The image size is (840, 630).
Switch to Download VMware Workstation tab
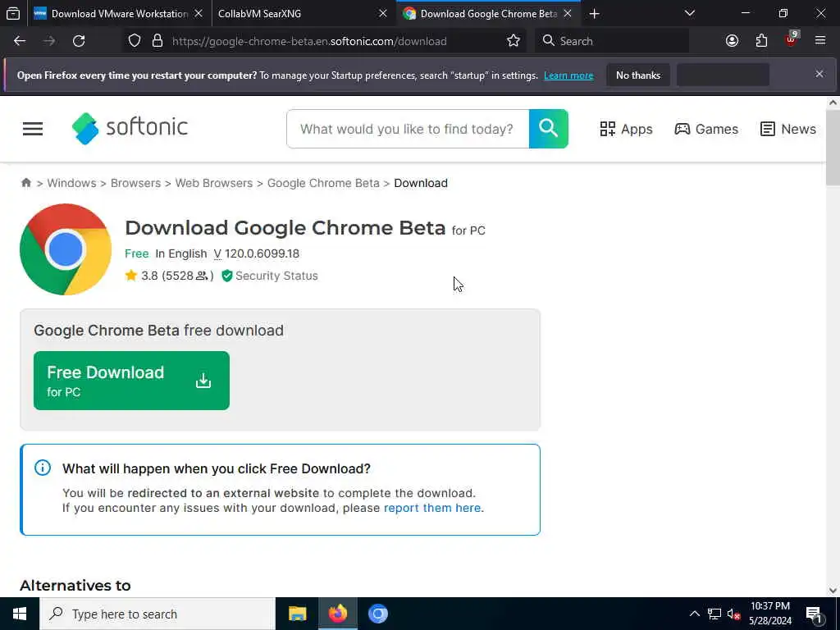(119, 13)
